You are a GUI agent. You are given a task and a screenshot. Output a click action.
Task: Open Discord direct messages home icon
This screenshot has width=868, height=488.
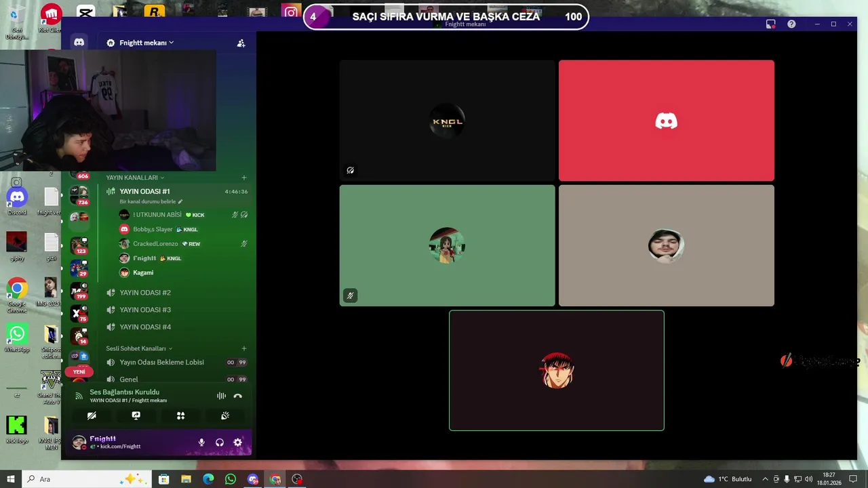coord(79,42)
